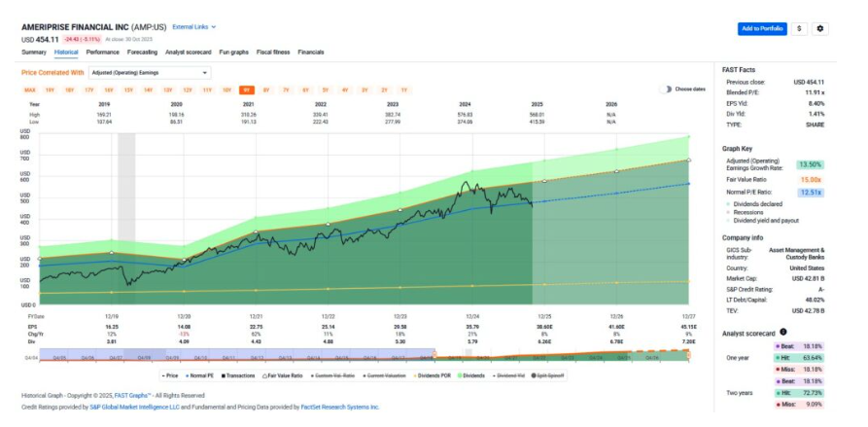Click the price change -24.43 badge

(x=82, y=39)
